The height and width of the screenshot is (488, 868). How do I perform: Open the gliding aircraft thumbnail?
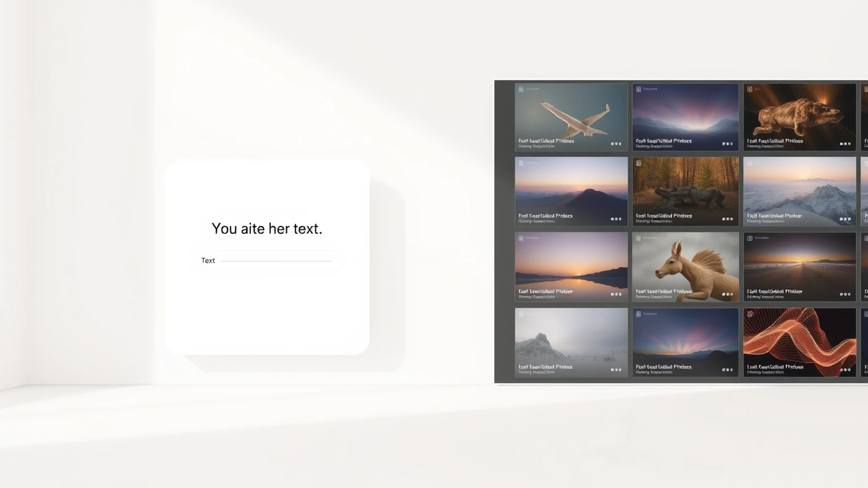[571, 117]
